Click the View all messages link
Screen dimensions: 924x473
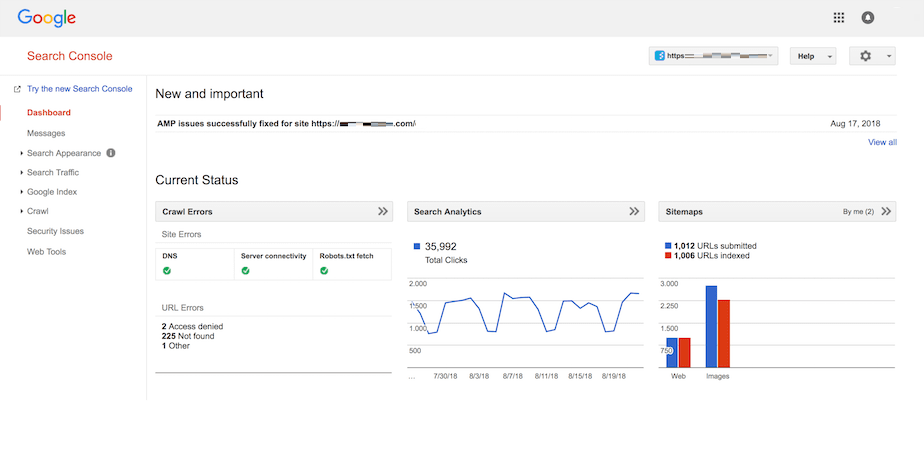coord(882,142)
